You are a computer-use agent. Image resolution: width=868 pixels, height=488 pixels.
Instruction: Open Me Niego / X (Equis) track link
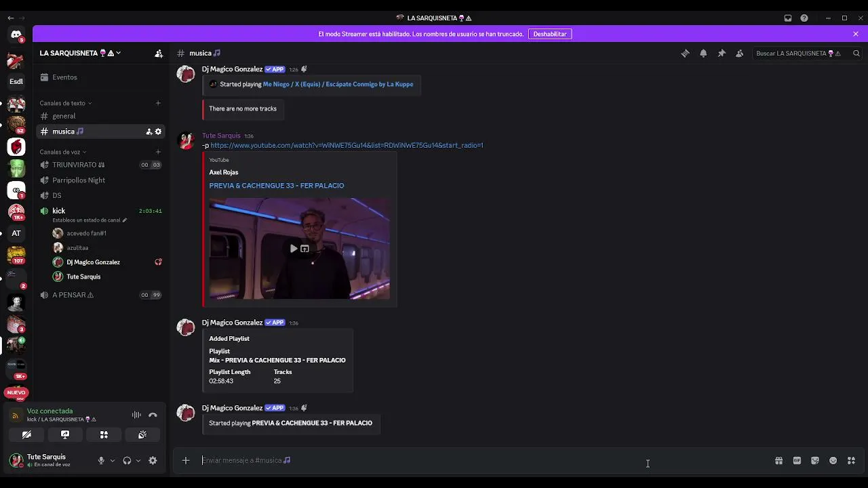pyautogui.click(x=338, y=84)
